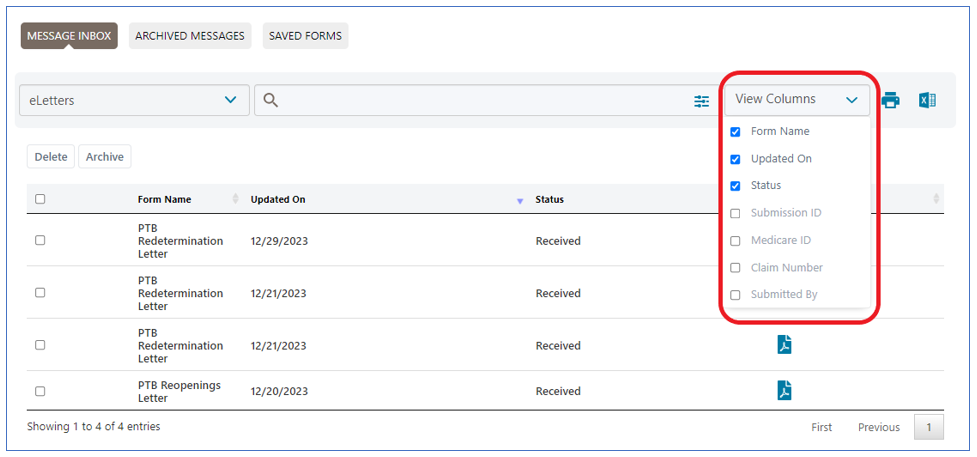Export table with Excel icon
977x457 pixels.
pos(927,100)
